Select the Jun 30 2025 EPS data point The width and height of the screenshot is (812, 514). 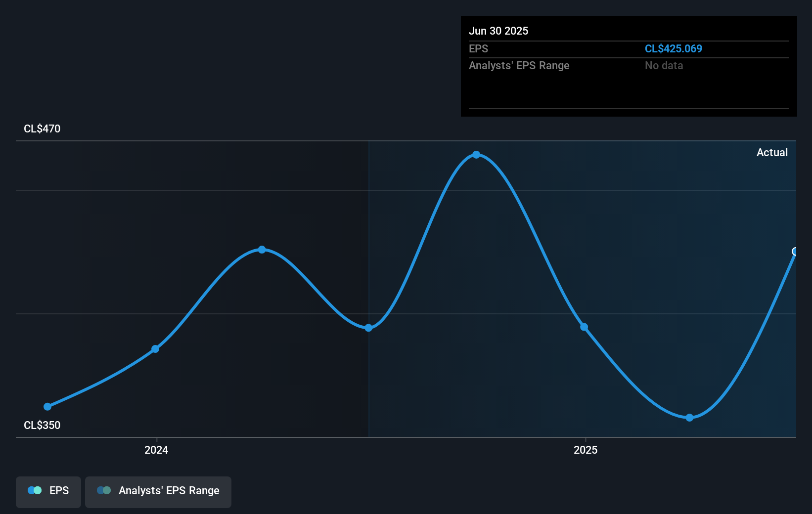click(x=795, y=252)
